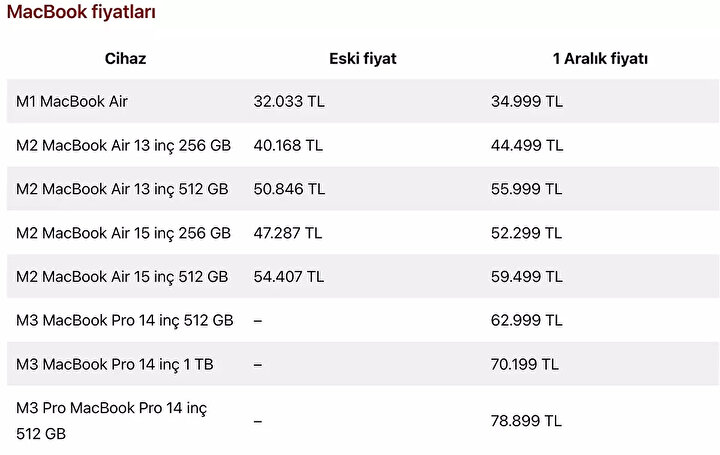Click the 78.899 TL price cell
Viewport: 720px width, 455px height.
coord(526,421)
